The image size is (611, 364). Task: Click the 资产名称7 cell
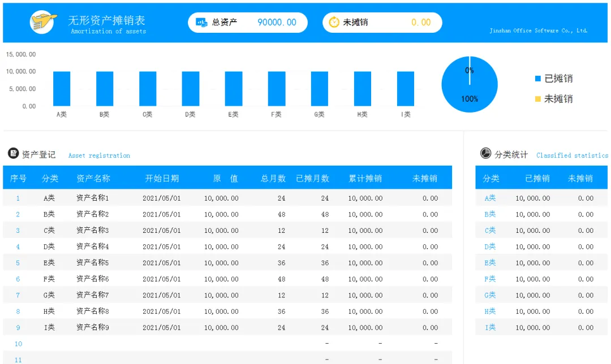click(92, 295)
